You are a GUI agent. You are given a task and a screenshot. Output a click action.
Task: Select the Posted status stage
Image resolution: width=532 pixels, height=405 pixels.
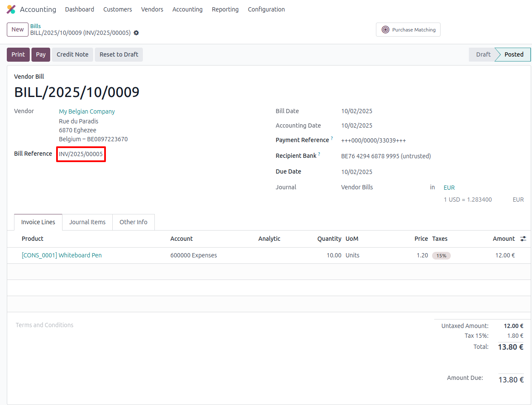click(514, 54)
